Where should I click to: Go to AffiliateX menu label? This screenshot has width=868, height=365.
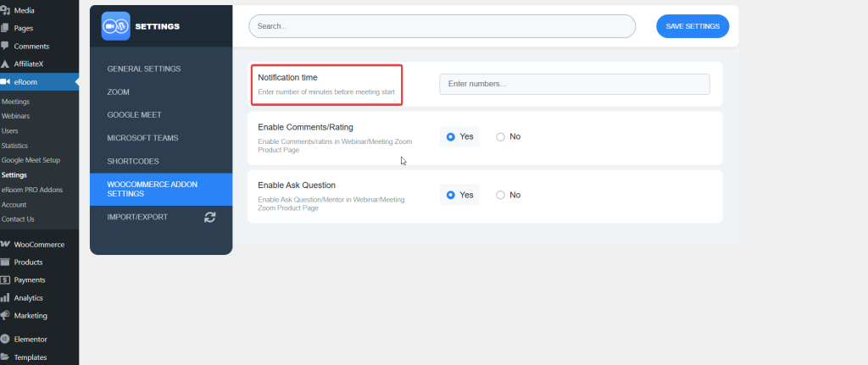tap(29, 64)
